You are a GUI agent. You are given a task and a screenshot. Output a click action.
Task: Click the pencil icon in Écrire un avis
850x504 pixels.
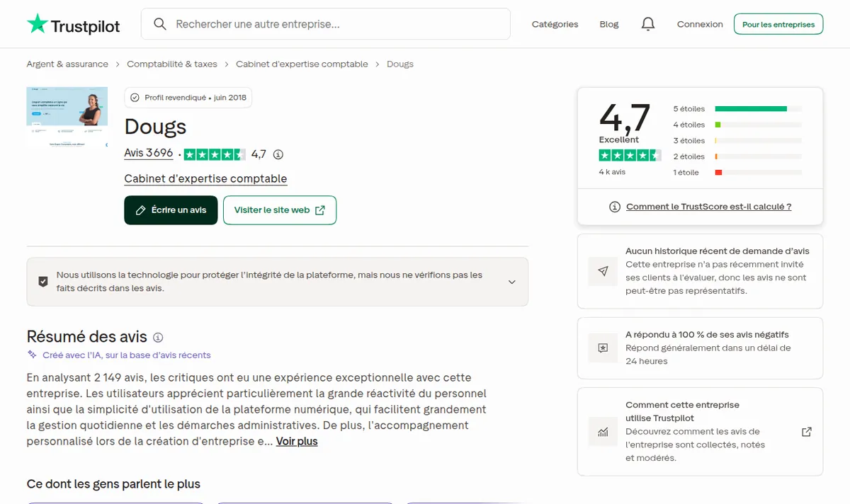(140, 210)
